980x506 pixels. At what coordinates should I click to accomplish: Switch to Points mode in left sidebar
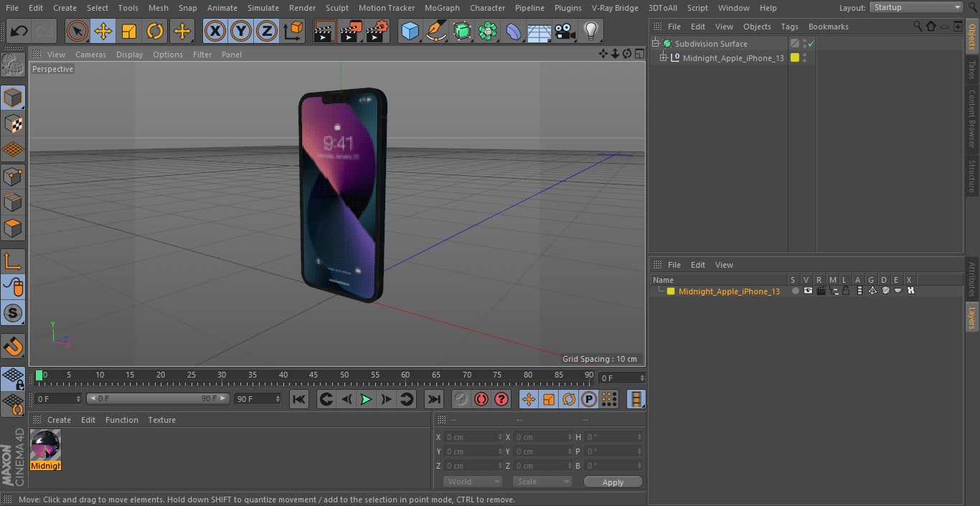[x=13, y=176]
